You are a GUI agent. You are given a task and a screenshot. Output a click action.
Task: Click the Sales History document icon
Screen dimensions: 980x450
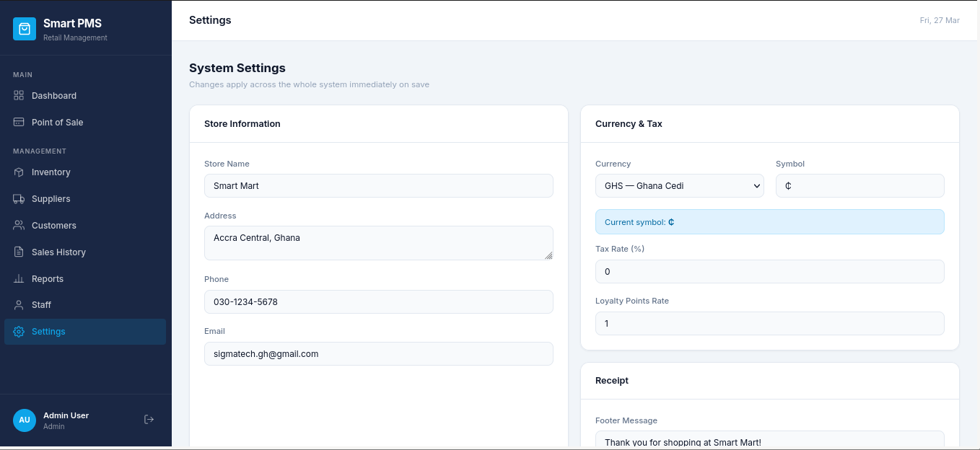(x=18, y=252)
